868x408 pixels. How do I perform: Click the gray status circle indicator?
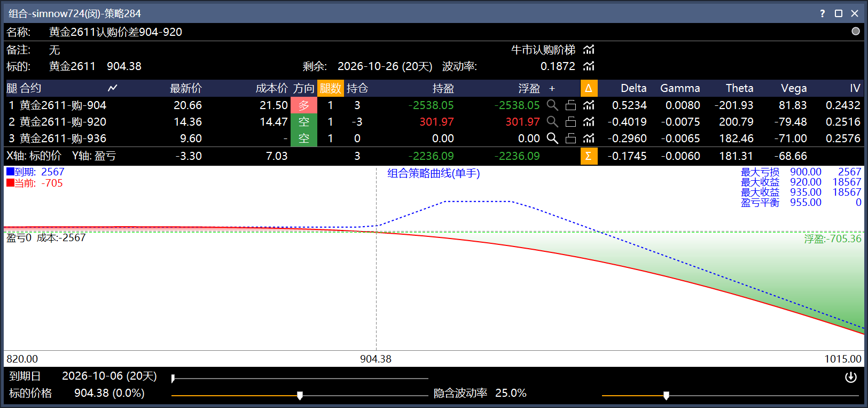coord(856,31)
